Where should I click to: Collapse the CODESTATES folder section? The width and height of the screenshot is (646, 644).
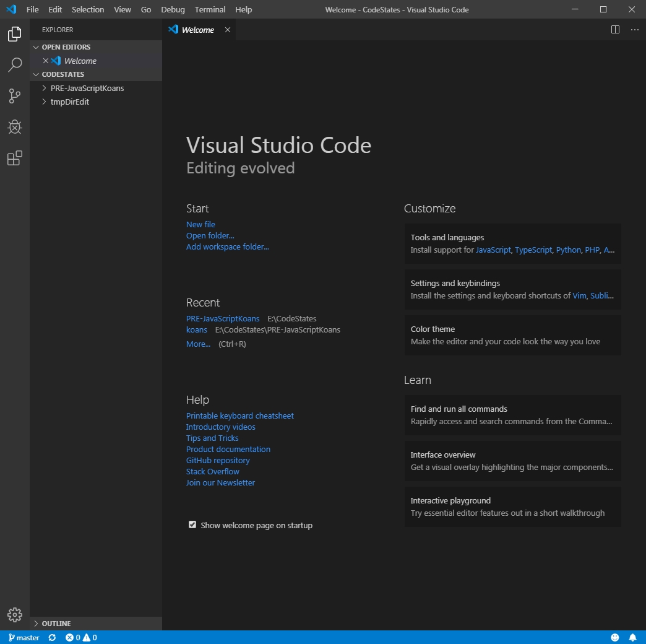click(96, 74)
